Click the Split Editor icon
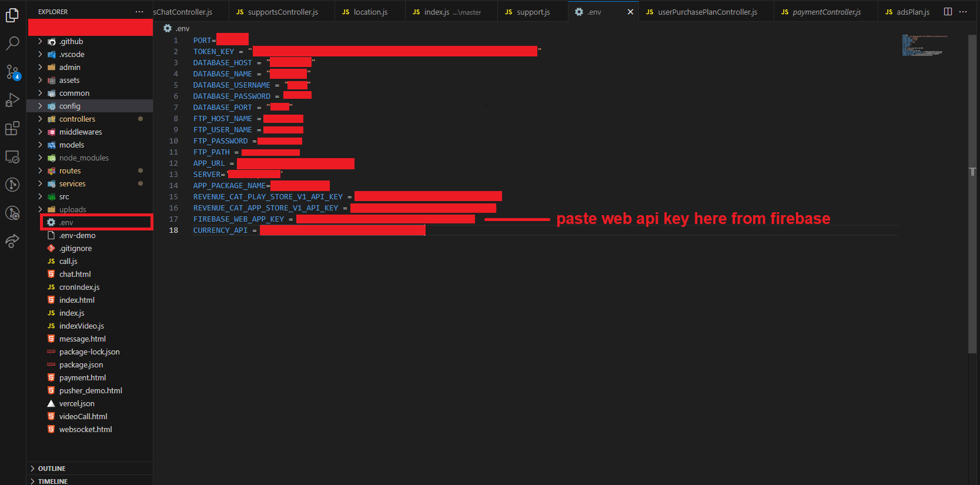The image size is (980, 485). point(948,12)
